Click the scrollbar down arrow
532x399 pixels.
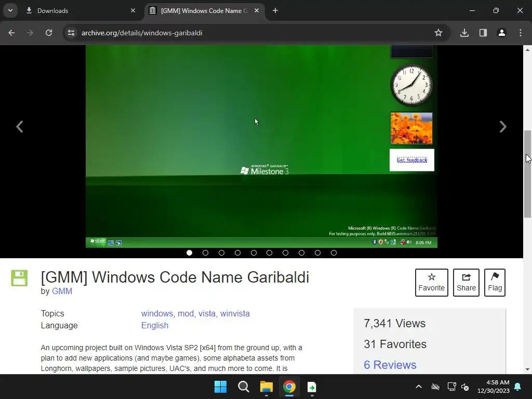527,369
